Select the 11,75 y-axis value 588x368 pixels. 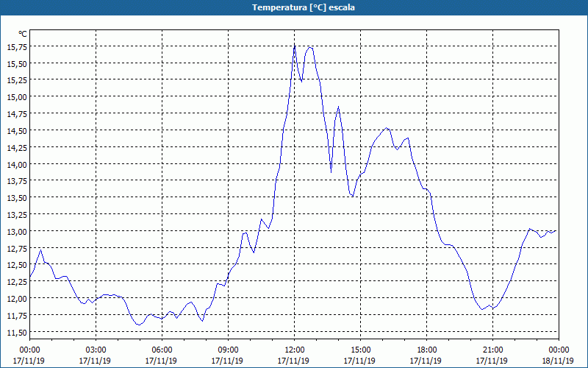[17, 316]
